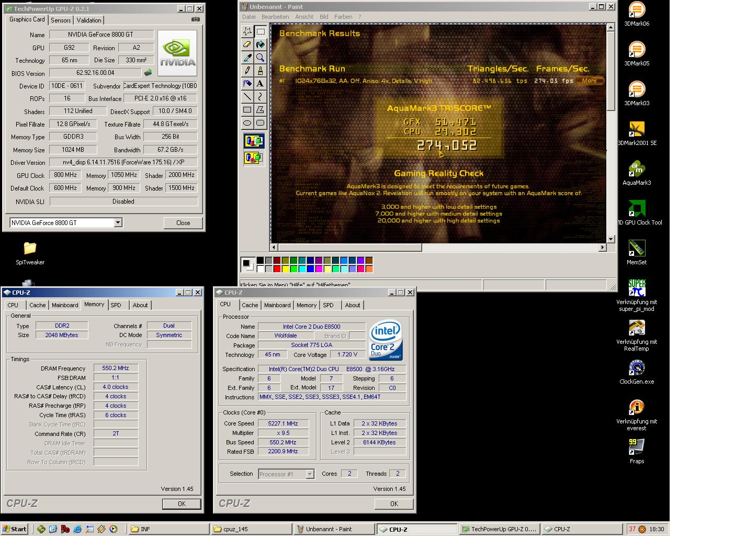Activate the Magnifier tool in Paint
Viewport: 746px width, 560px height.
(x=261, y=58)
